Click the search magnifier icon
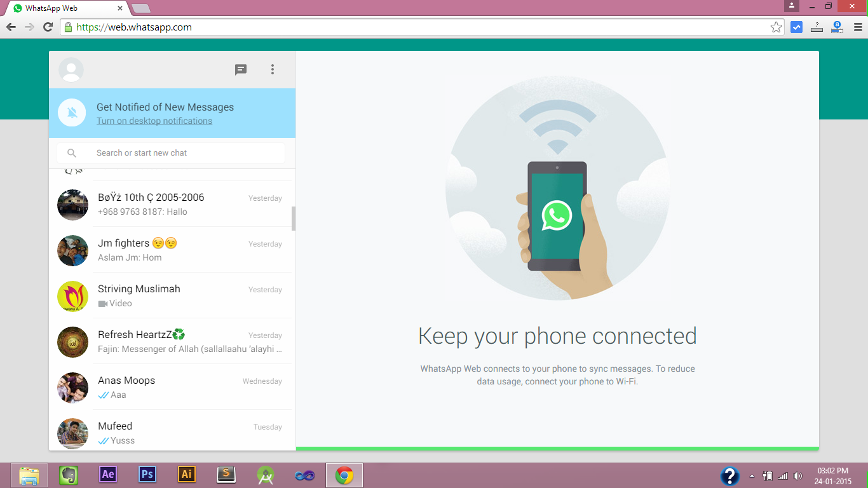Viewport: 868px width, 488px height. click(x=72, y=152)
